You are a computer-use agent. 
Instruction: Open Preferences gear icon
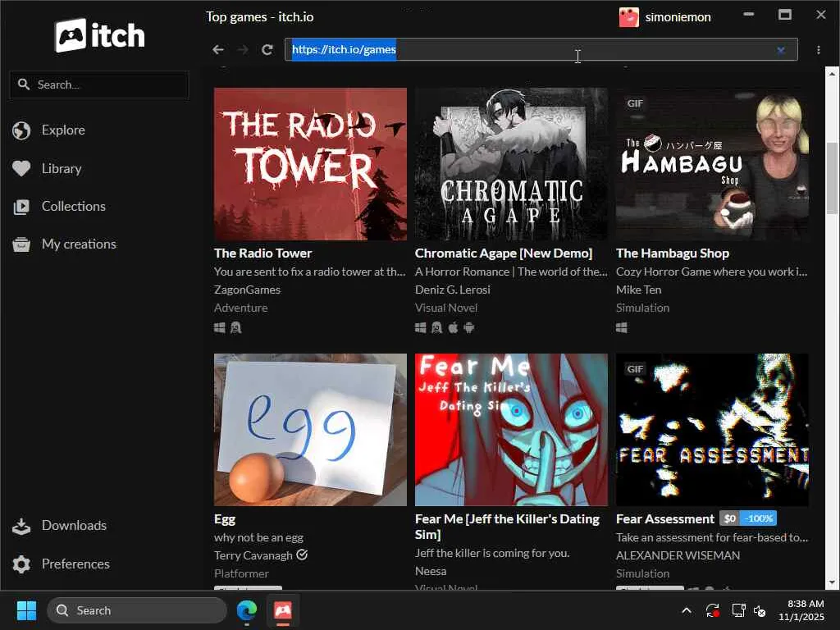coord(21,564)
